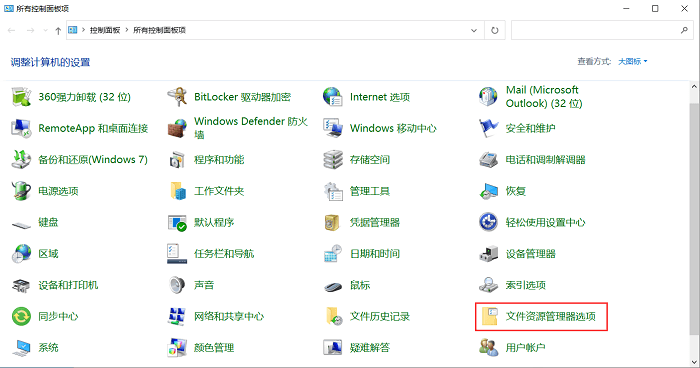Open the 设备和打印机 printer icon
This screenshot has width=700, height=368.
click(21, 285)
